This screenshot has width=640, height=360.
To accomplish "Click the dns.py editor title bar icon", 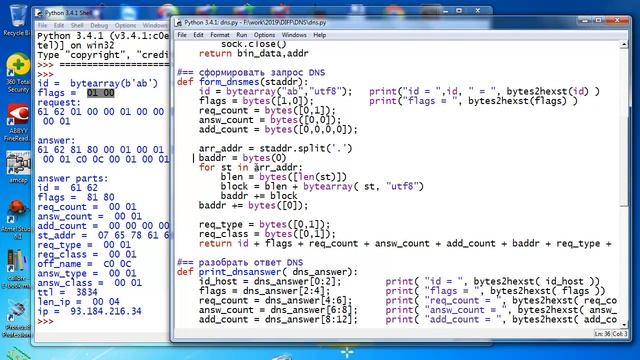I will click(x=178, y=23).
